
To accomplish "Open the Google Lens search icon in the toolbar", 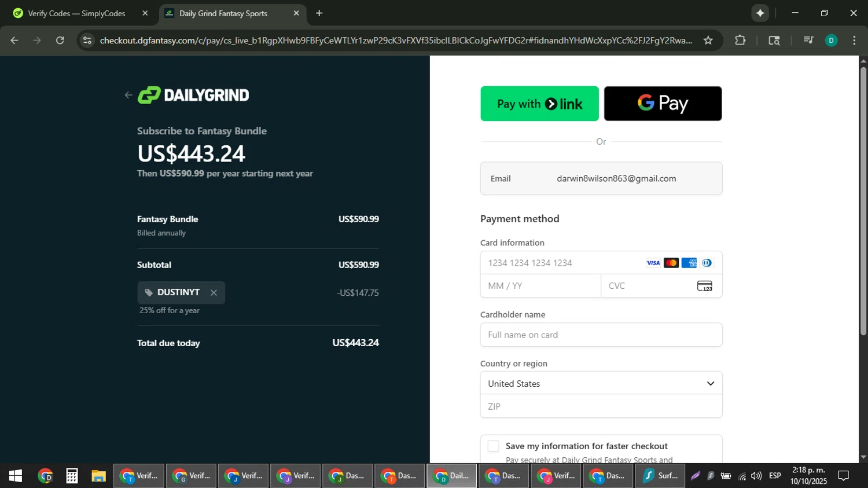I will pyautogui.click(x=774, y=40).
